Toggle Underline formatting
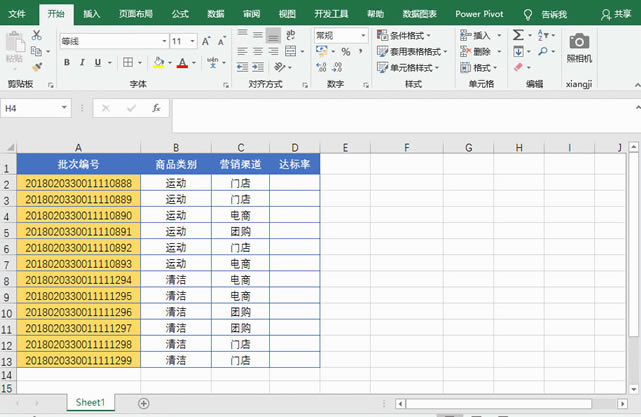The image size is (641, 417). (99, 62)
